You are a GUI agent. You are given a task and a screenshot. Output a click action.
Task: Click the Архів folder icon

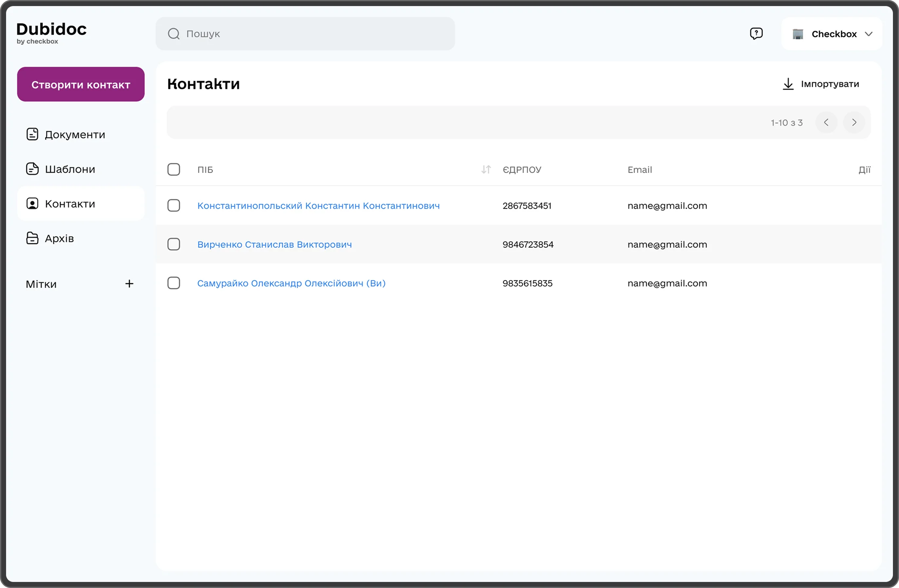click(32, 238)
